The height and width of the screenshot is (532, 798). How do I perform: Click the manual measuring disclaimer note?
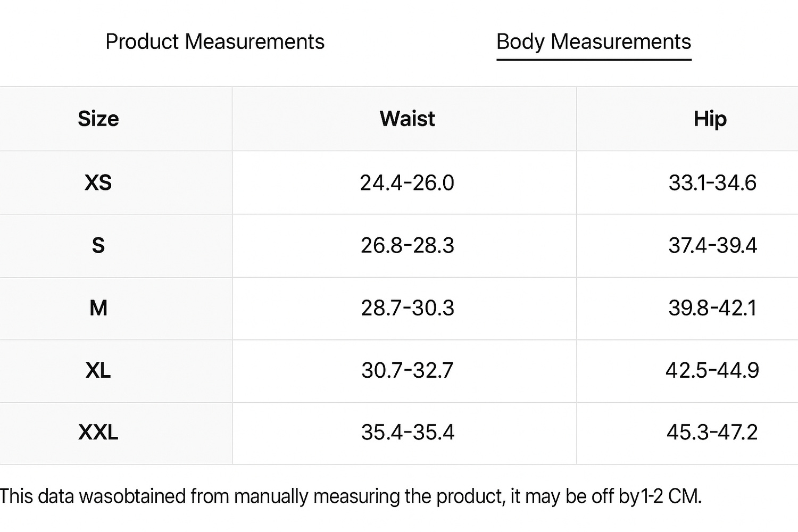351,496
